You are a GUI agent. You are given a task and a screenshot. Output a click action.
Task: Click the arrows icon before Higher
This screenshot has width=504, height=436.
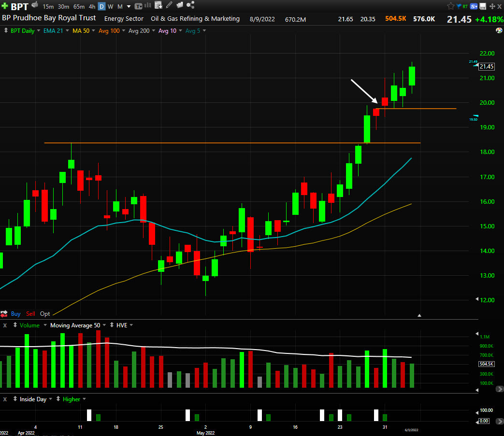coord(58,399)
